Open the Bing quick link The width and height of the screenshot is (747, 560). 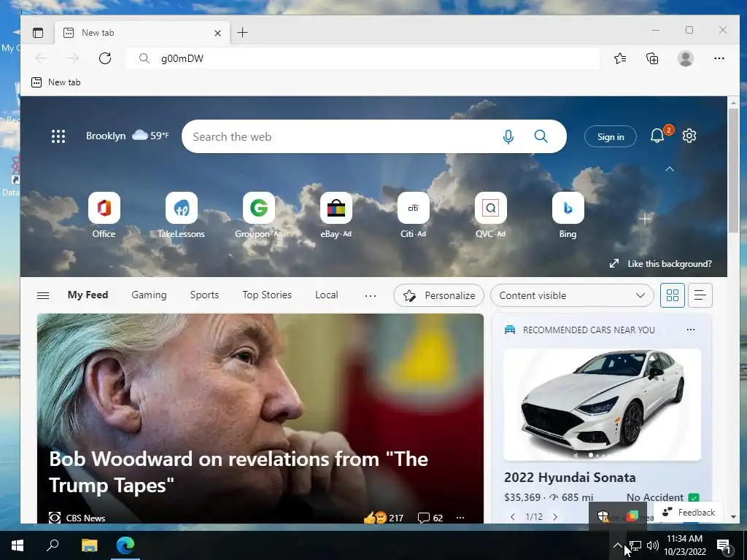pyautogui.click(x=568, y=215)
